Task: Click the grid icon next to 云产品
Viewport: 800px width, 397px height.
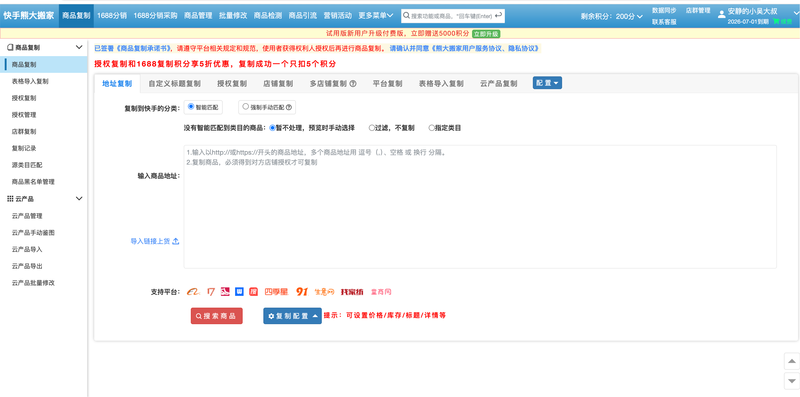Action: click(10, 198)
